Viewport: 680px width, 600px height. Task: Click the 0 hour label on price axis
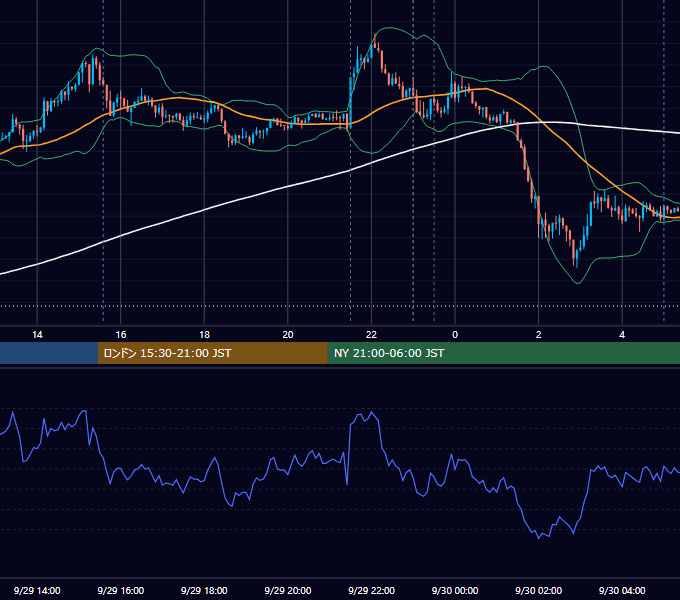(455, 335)
